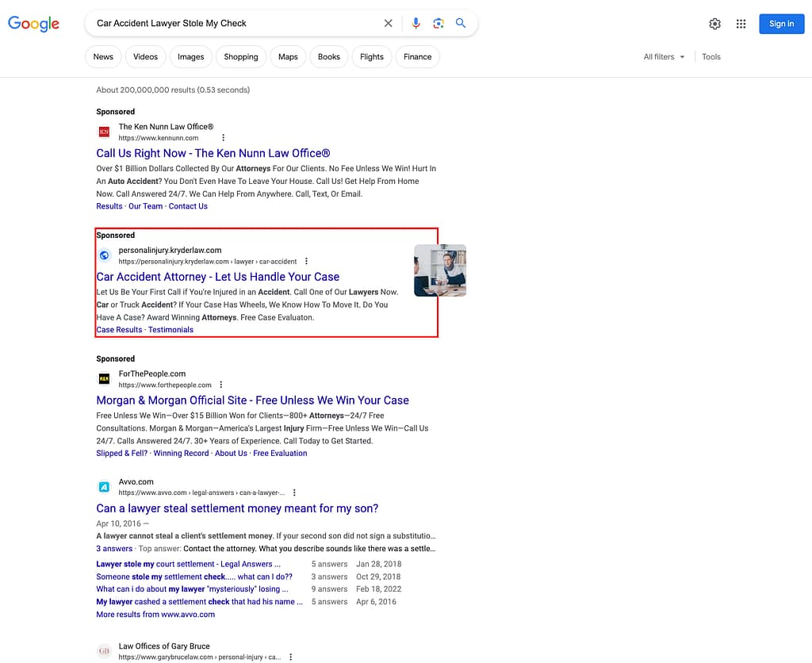Image resolution: width=812 pixels, height=663 pixels.
Task: Open Ken Nunn Our Team sitelink
Action: pos(146,206)
